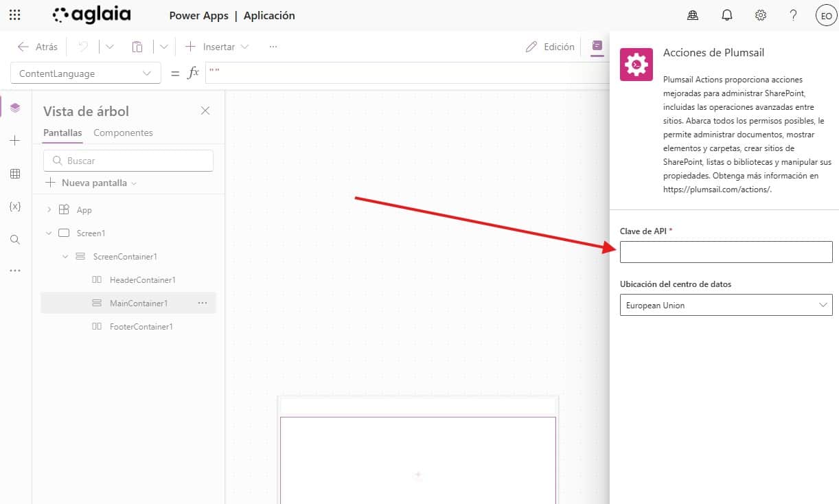
Task: Expand the App tree node
Action: [x=49, y=210]
